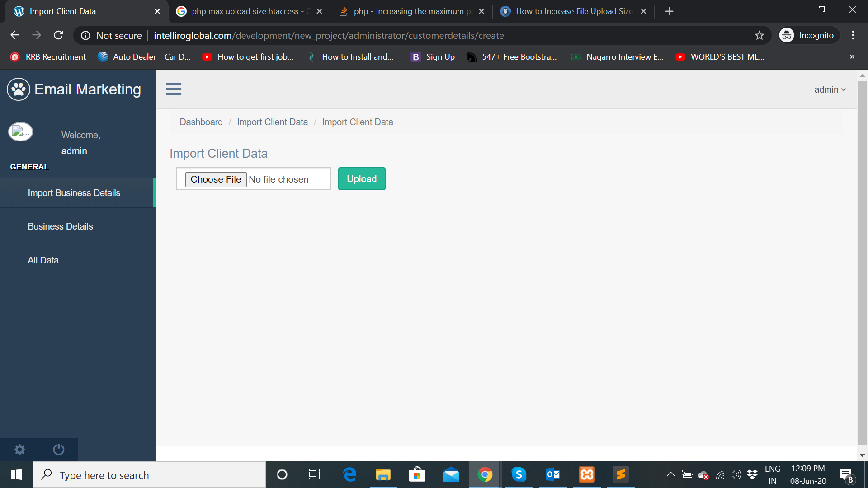The width and height of the screenshot is (868, 488).
Task: Click the power logout icon in sidebar
Action: pyautogui.click(x=59, y=449)
